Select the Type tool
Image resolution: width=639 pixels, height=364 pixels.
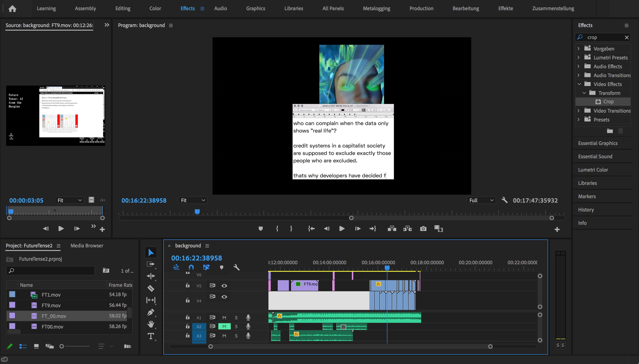(x=151, y=336)
